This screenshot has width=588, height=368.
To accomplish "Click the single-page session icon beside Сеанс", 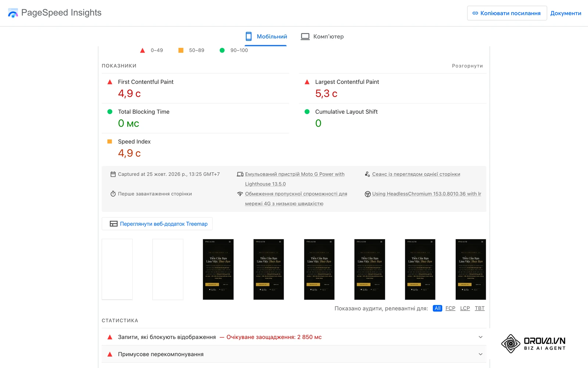I will (x=367, y=174).
